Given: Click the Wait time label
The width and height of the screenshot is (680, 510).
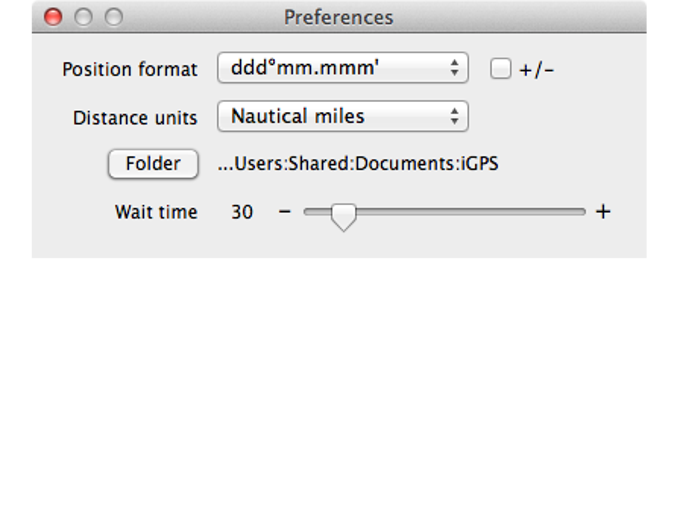Looking at the screenshot, I should pos(156,212).
